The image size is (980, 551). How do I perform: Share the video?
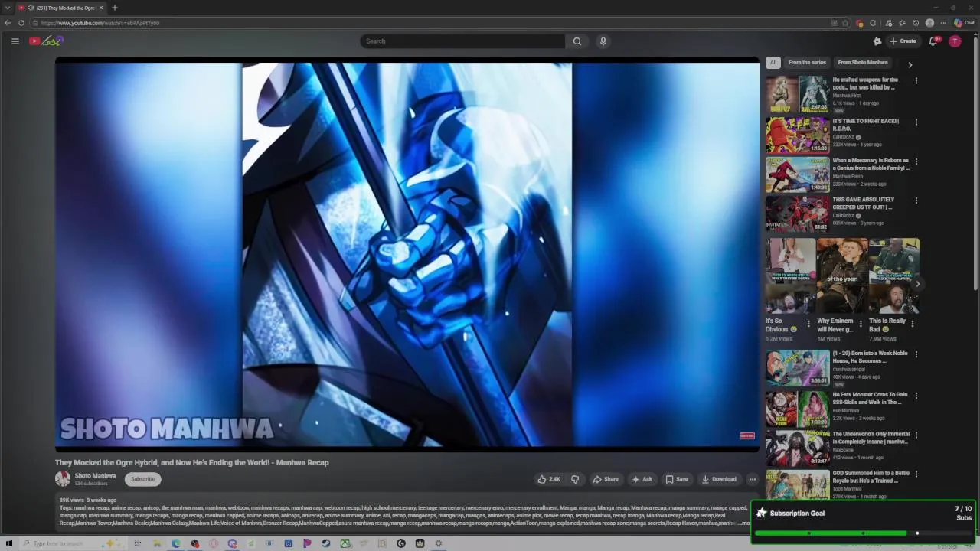click(606, 479)
